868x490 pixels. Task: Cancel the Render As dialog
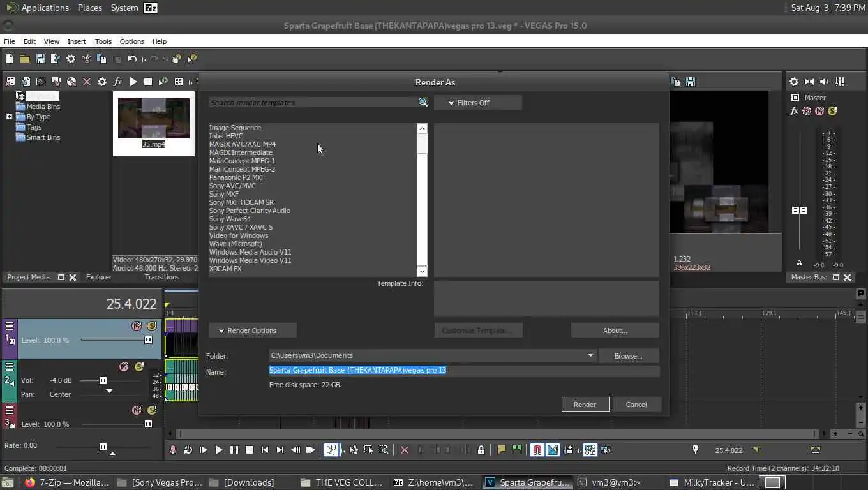pos(636,405)
